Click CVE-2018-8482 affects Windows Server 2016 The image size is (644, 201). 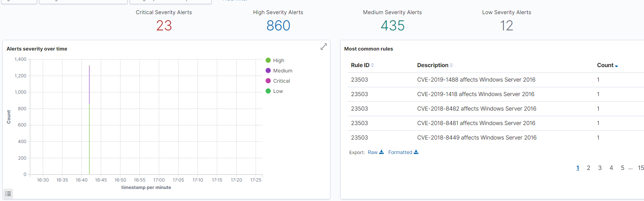click(477, 109)
